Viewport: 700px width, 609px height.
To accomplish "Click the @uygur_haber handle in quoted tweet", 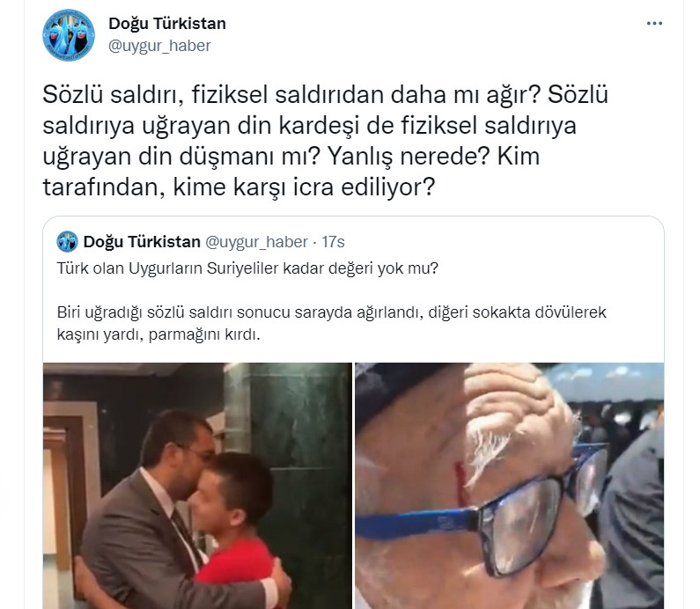I will (x=256, y=241).
